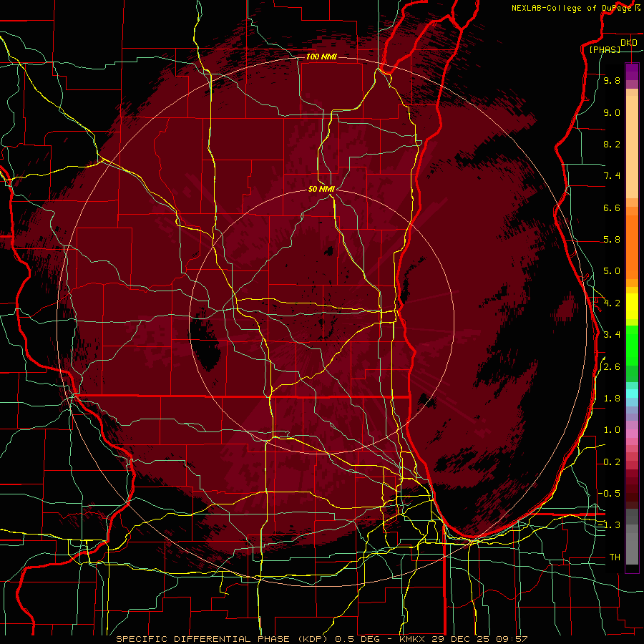Image resolution: width=644 pixels, height=644 pixels.
Task: Click the 3.4 value on color scale
Action: (x=612, y=335)
